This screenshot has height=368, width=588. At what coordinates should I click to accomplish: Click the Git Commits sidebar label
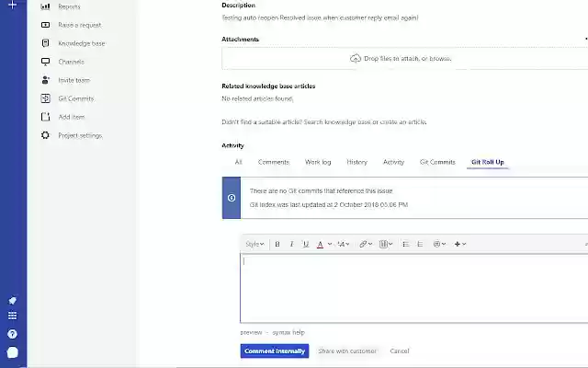(x=76, y=98)
